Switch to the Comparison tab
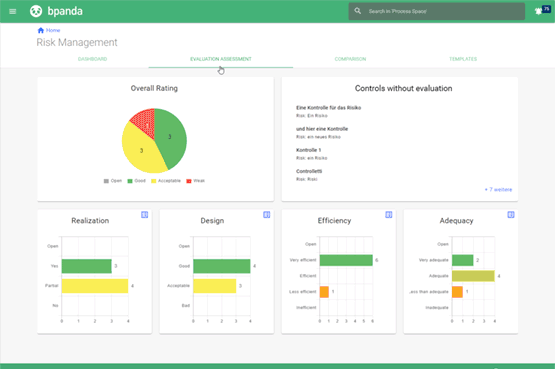This screenshot has height=369, width=555. point(350,59)
